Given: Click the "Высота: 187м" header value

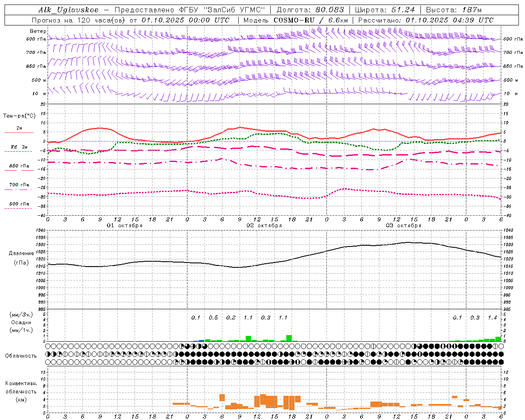Looking at the screenshot, I should coord(454,10).
